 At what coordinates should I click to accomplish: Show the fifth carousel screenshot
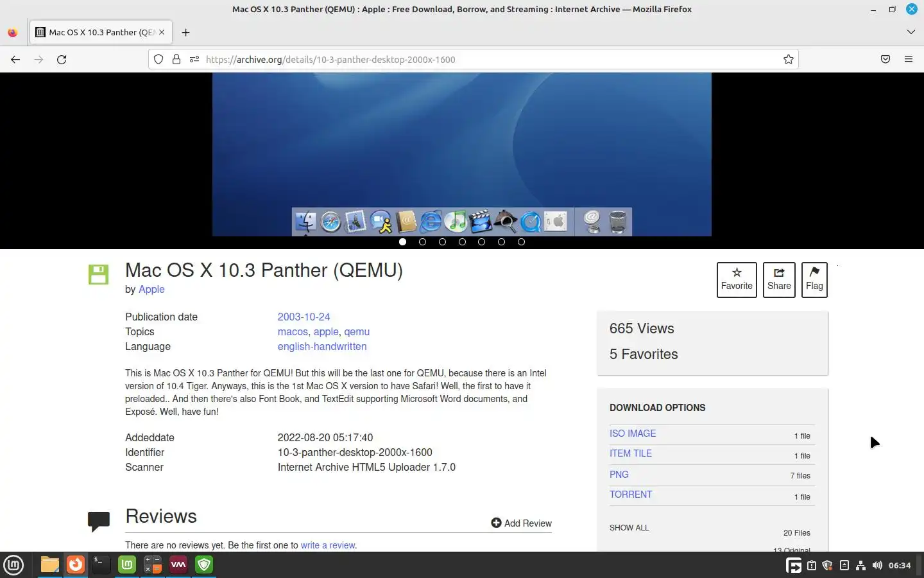pyautogui.click(x=481, y=242)
